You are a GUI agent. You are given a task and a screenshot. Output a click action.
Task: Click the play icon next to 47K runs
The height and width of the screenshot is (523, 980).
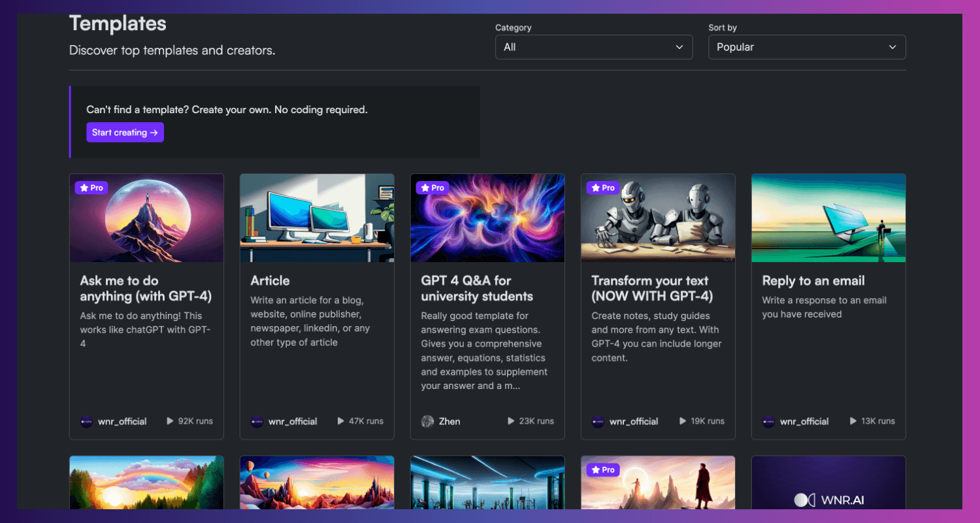click(x=341, y=421)
